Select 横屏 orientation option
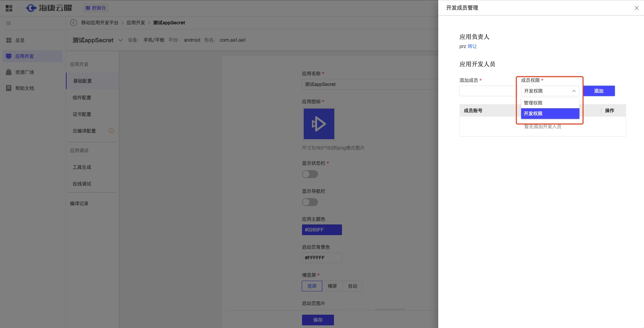Screen dimensions: 644x328 332,286
